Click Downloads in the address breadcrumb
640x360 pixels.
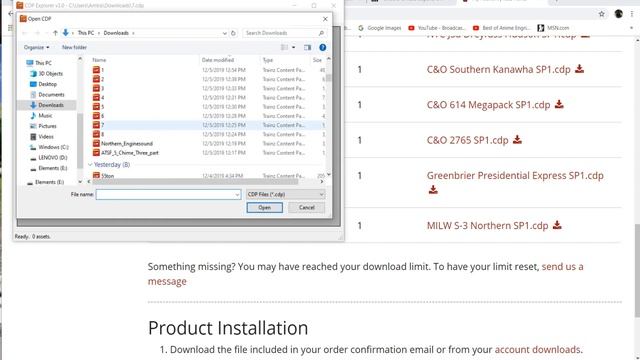pos(116,33)
